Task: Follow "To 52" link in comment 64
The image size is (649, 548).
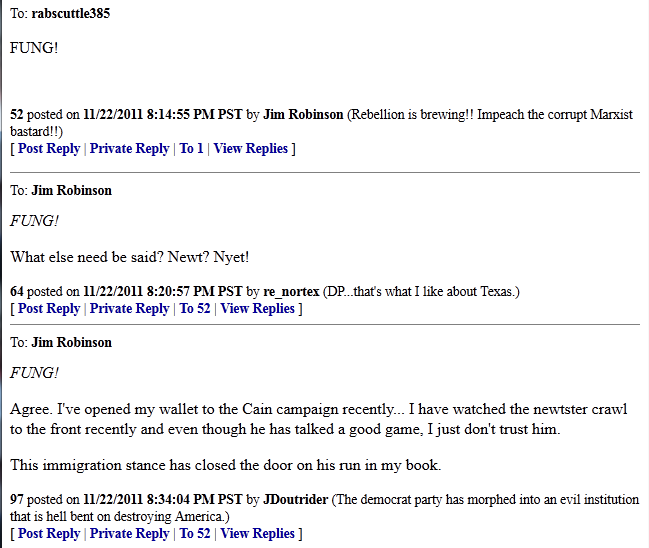Action: click(x=195, y=309)
